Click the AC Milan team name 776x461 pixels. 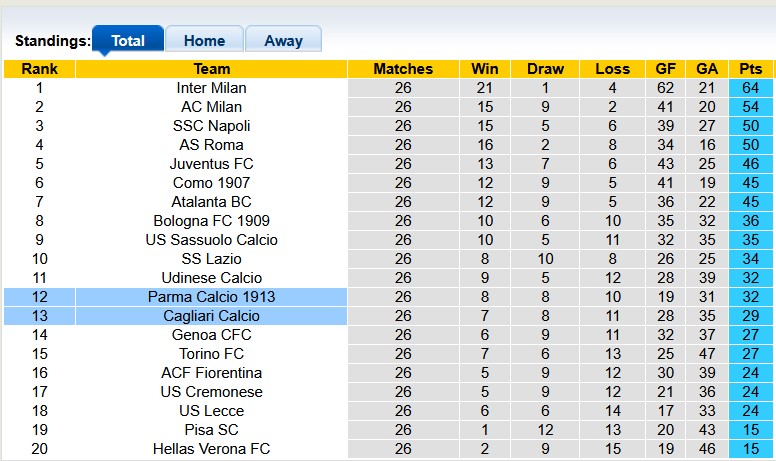[211, 107]
